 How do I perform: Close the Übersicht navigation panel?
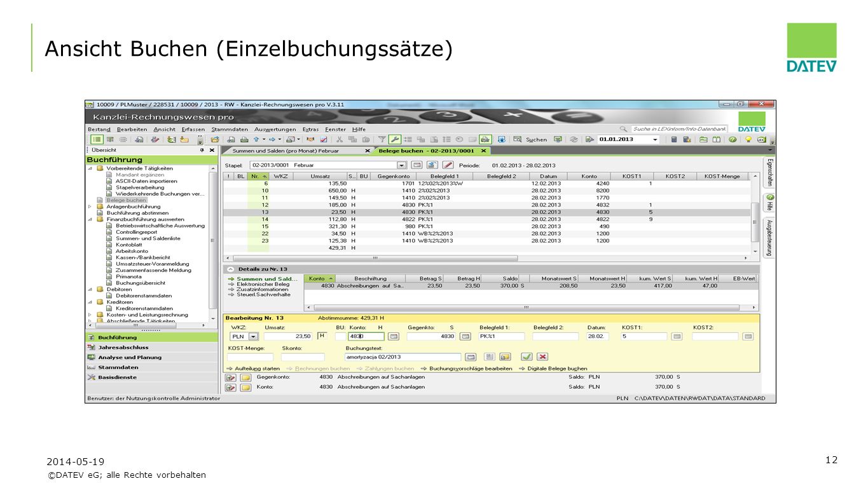coord(212,151)
